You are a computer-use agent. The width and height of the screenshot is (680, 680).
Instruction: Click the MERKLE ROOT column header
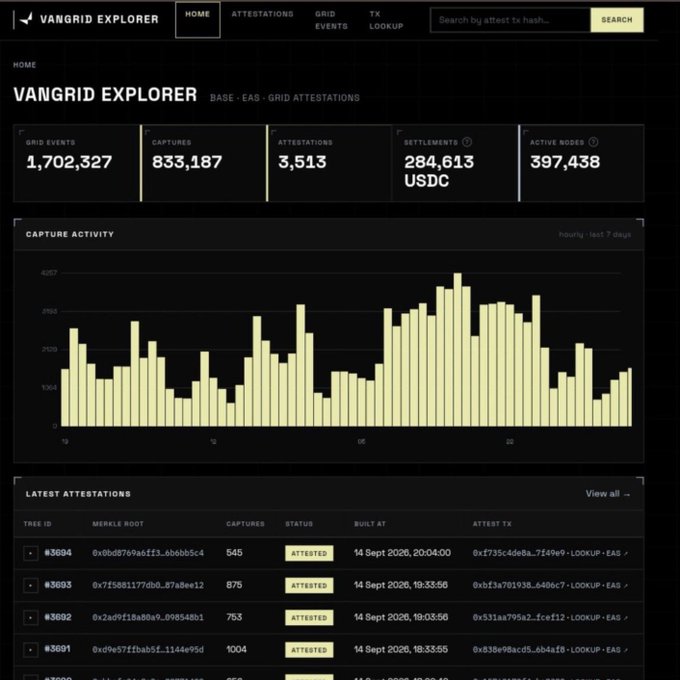pyautogui.click(x=118, y=523)
